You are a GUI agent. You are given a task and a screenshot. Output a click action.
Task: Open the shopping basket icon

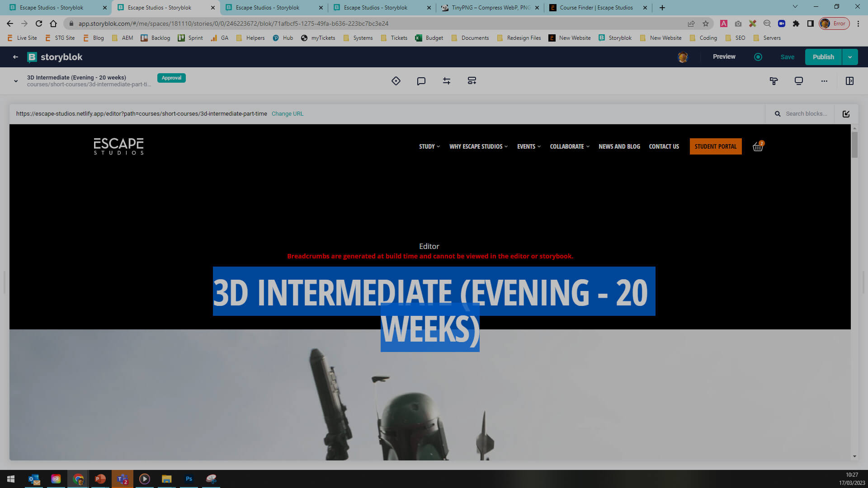click(x=758, y=146)
